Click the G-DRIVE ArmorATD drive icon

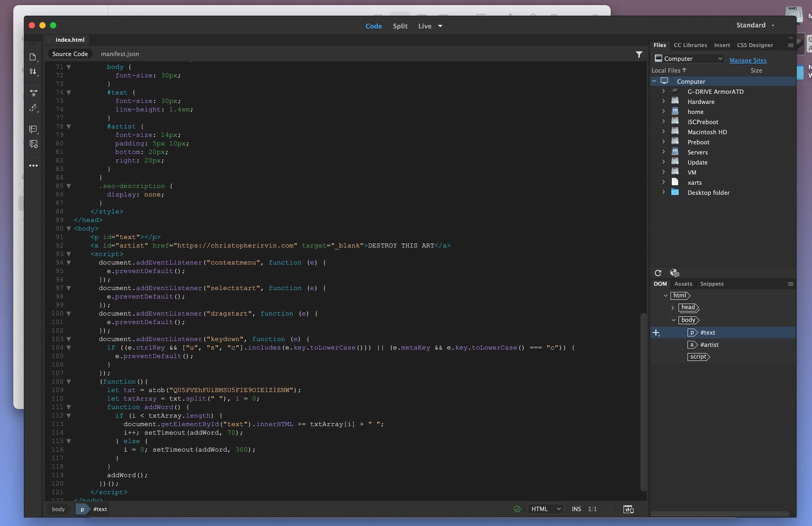(x=675, y=91)
